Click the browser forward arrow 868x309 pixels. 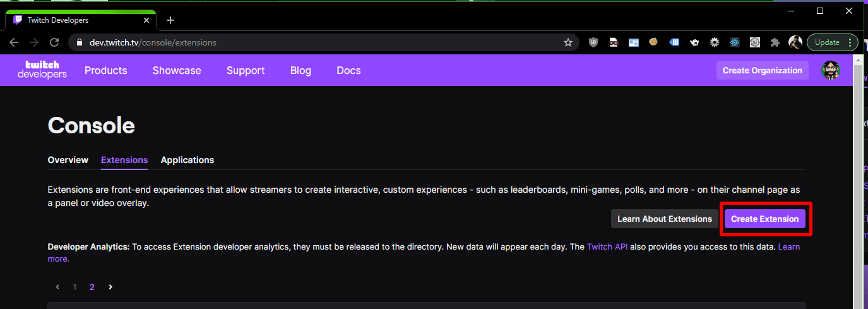pyautogui.click(x=34, y=42)
